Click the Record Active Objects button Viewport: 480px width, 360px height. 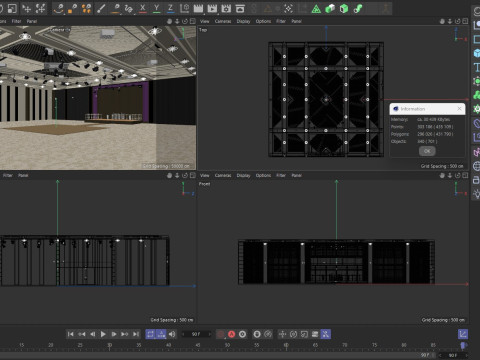220,334
